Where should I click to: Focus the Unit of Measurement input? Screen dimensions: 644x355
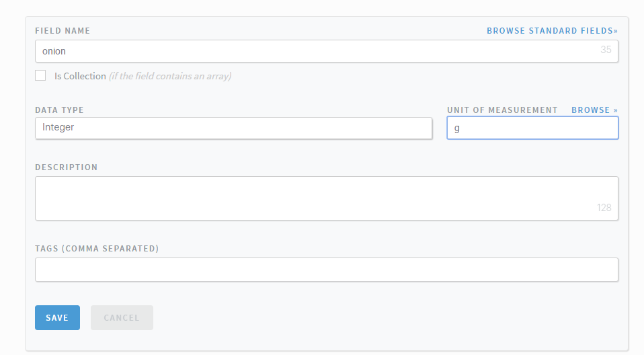point(532,128)
